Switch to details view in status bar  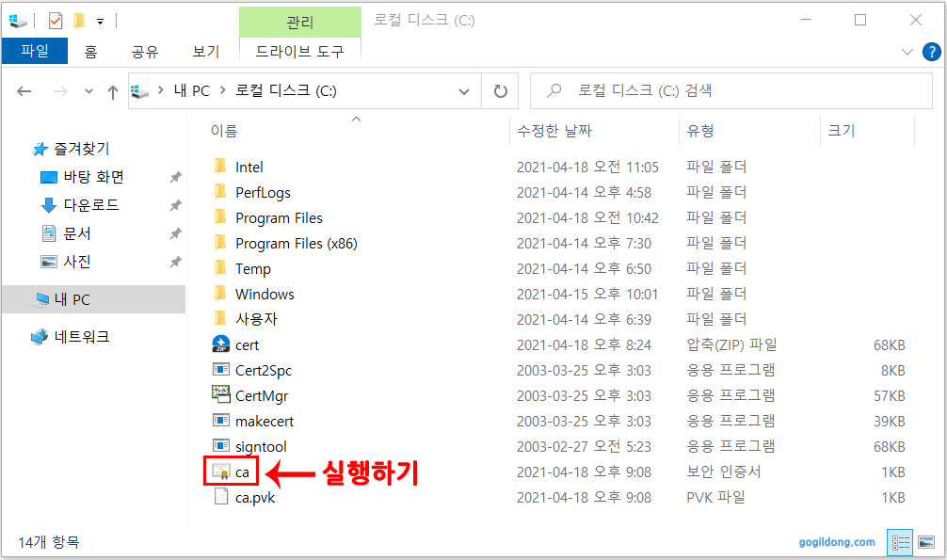coord(900,542)
